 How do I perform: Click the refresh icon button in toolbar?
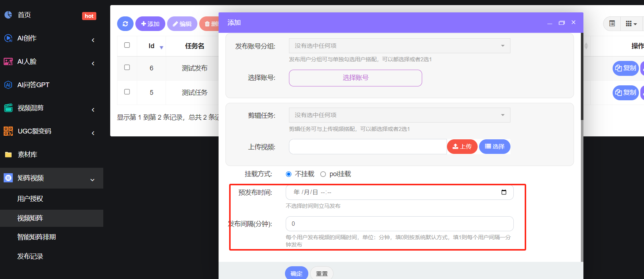pyautogui.click(x=125, y=24)
